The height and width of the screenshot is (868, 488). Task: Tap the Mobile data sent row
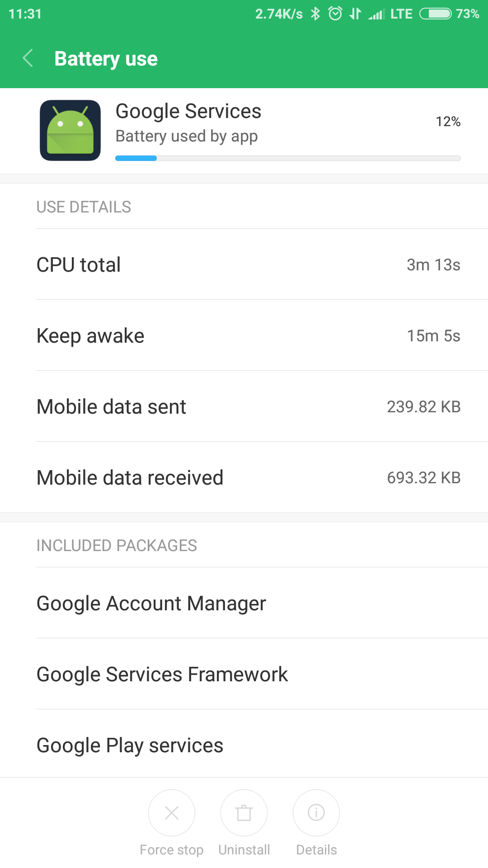[x=249, y=406]
